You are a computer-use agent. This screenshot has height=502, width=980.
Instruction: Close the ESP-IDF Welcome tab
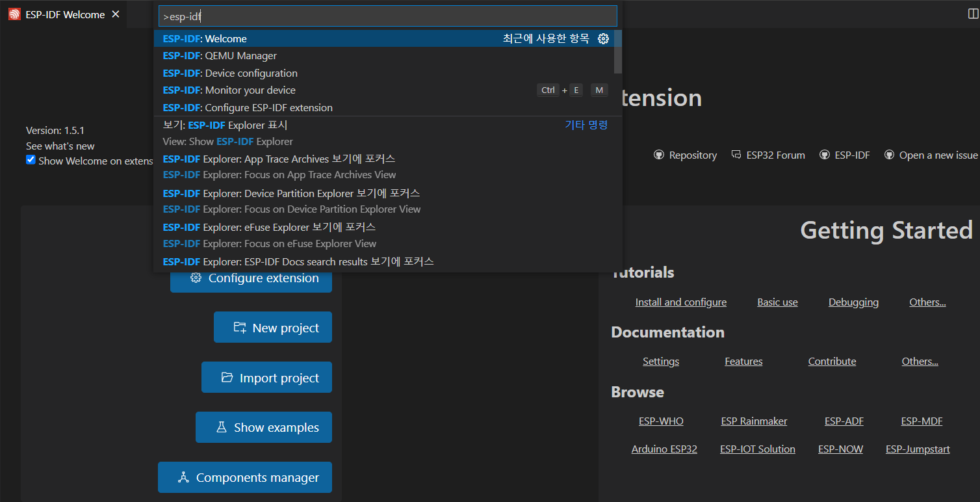116,14
